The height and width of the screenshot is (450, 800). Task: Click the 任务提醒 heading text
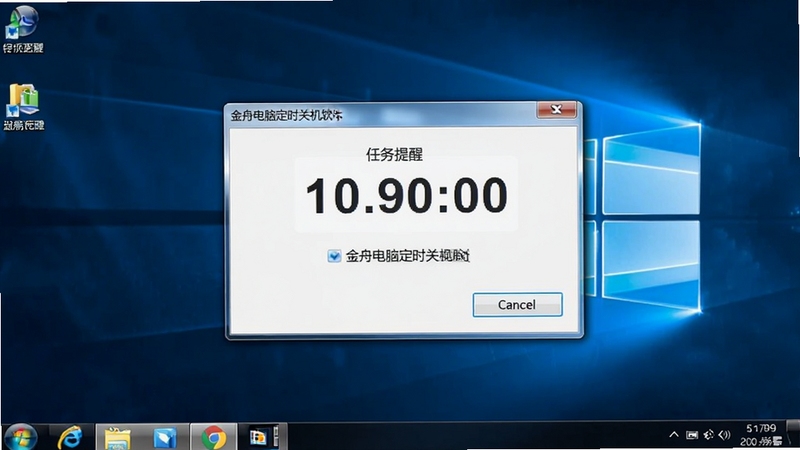point(394,154)
